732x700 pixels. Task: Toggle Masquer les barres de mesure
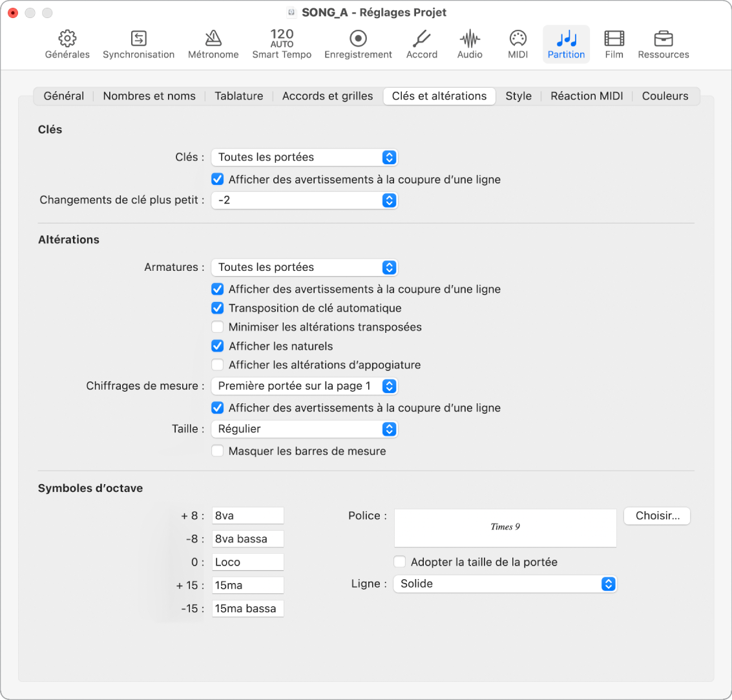point(218,451)
